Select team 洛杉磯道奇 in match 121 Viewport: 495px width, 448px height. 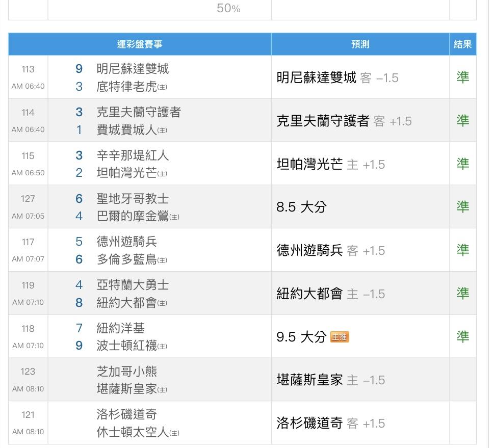click(x=126, y=414)
